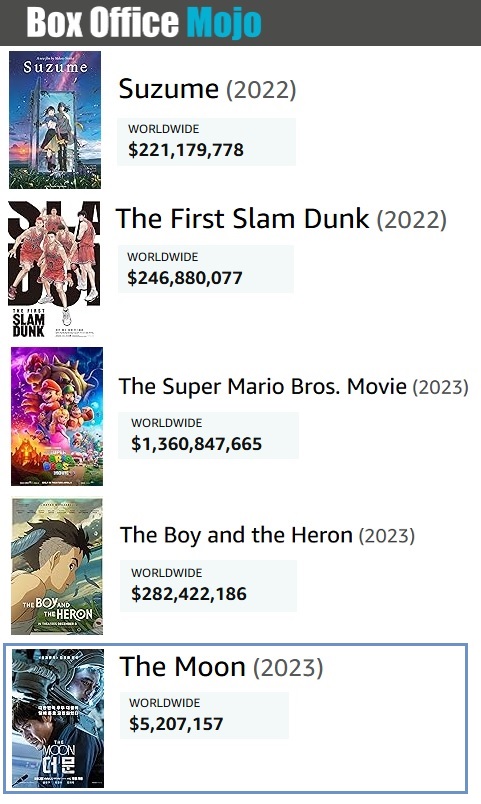
Task: Click the Suzume (2022) title
Action: (207, 89)
